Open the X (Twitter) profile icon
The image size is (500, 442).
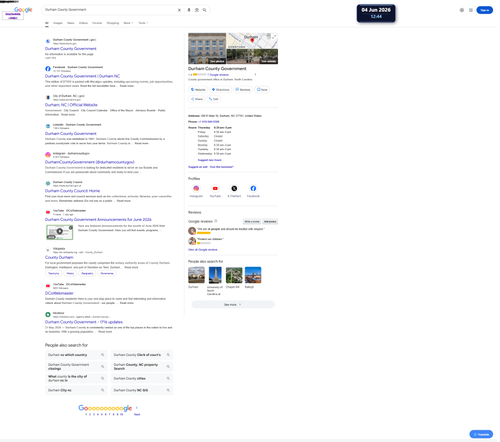point(234,189)
